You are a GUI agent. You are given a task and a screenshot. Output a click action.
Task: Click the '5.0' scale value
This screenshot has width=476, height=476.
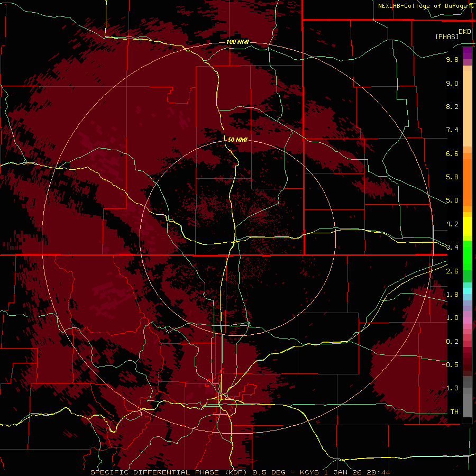452,200
